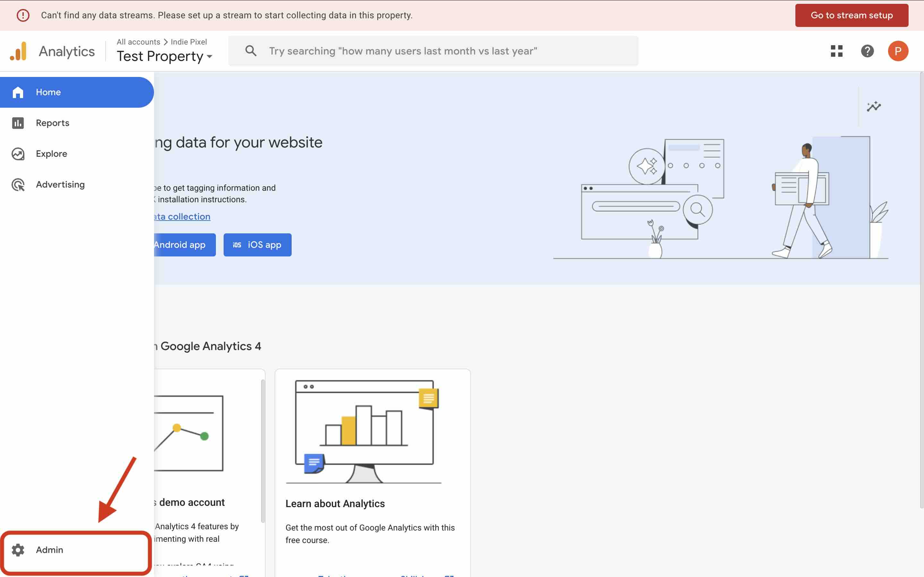
Task: Click the Admin gear icon
Action: click(18, 549)
